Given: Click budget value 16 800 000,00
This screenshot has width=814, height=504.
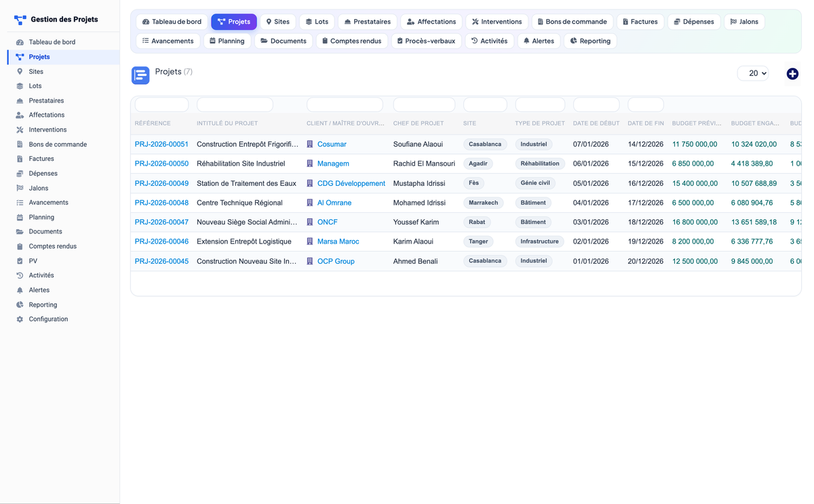Looking at the screenshot, I should 695,222.
